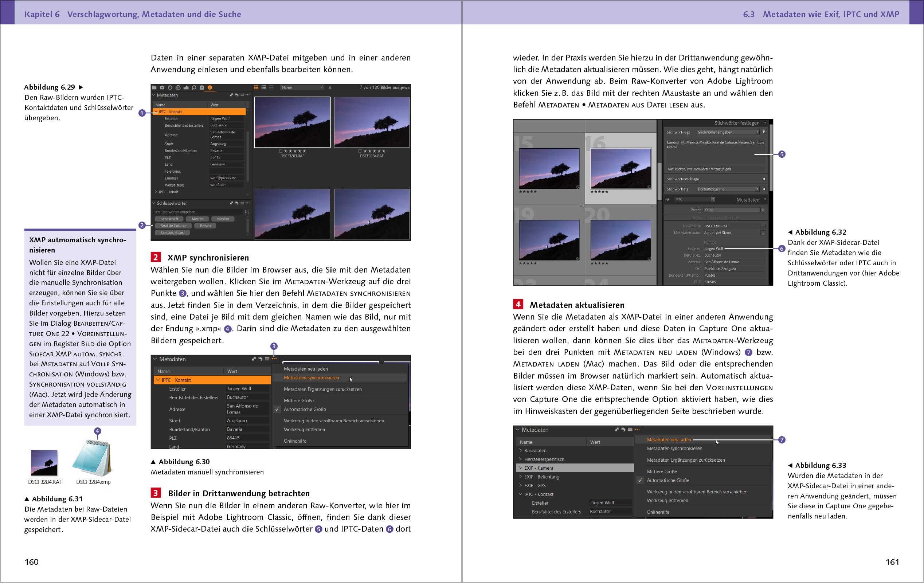
Task: Collapse the Schlüsselwörter panel chevron
Action: tap(154, 203)
